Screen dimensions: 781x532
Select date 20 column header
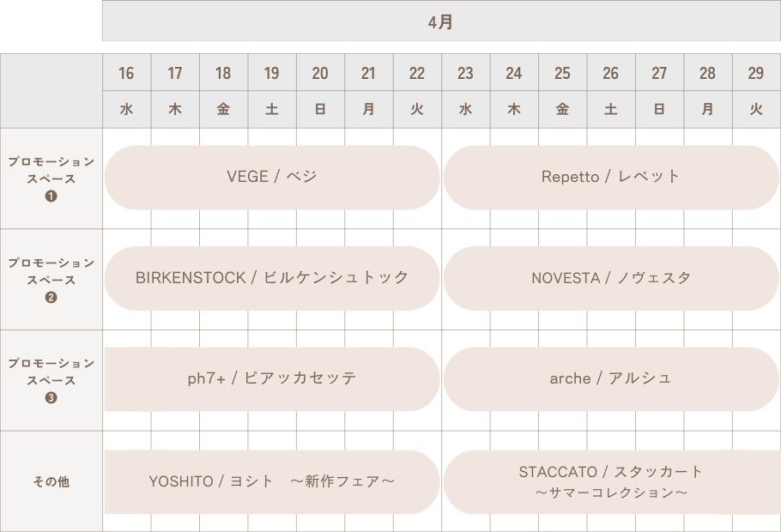click(x=320, y=73)
